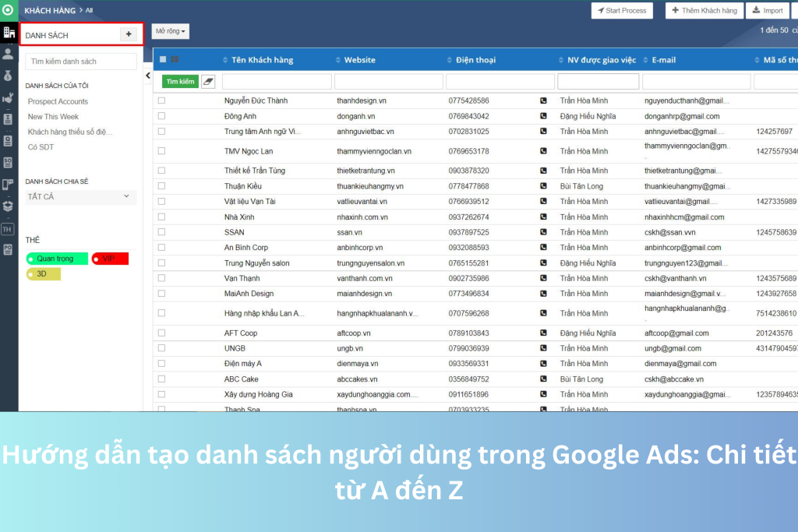Click the call icon for Nhà Xinh
Viewport: 798px width, 532px height.
click(x=543, y=217)
